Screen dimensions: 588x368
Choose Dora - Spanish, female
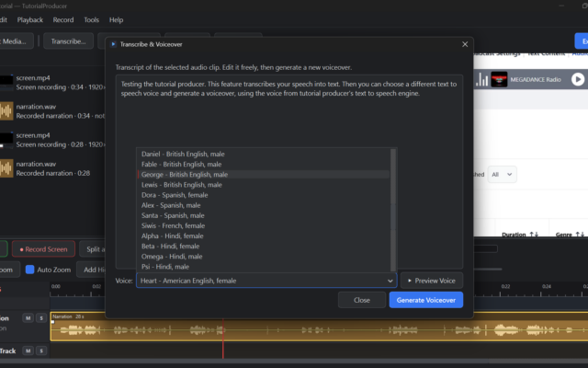click(x=264, y=195)
